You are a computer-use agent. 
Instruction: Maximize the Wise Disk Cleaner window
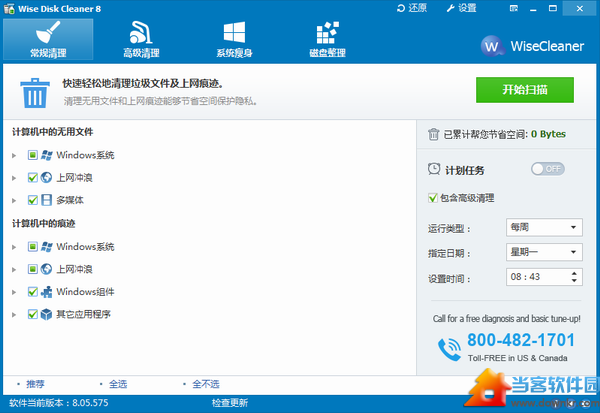(x=553, y=8)
